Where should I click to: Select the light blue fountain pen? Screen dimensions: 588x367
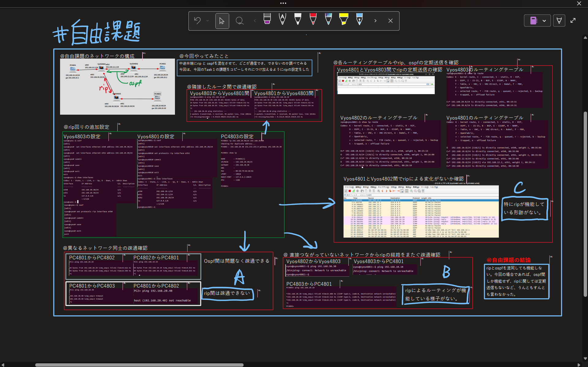tap(359, 19)
